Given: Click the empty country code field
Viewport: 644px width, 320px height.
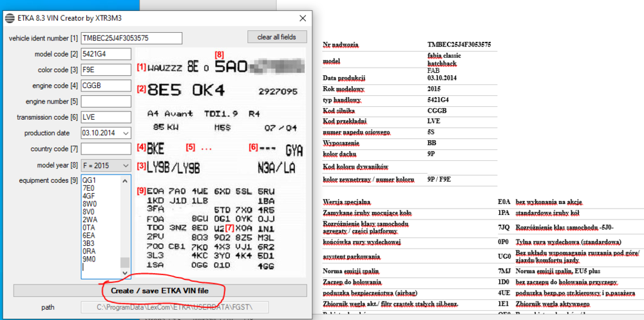Looking at the screenshot, I should point(106,149).
